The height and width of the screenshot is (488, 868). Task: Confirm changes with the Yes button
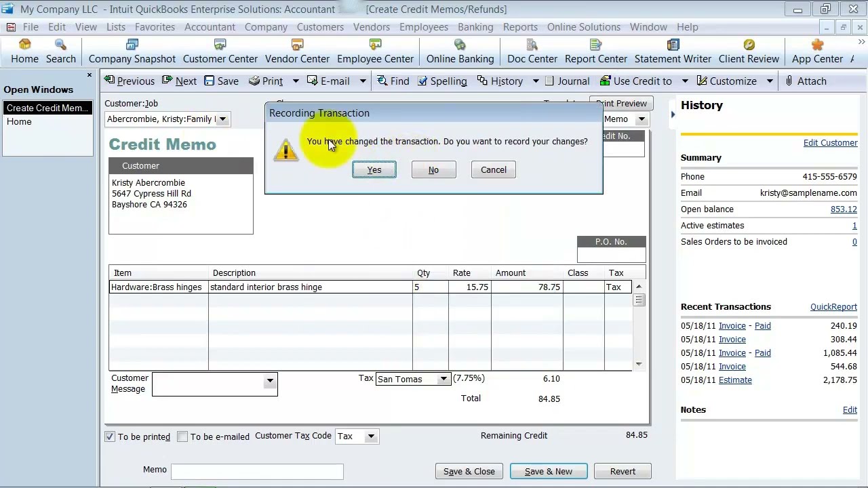pyautogui.click(x=374, y=170)
